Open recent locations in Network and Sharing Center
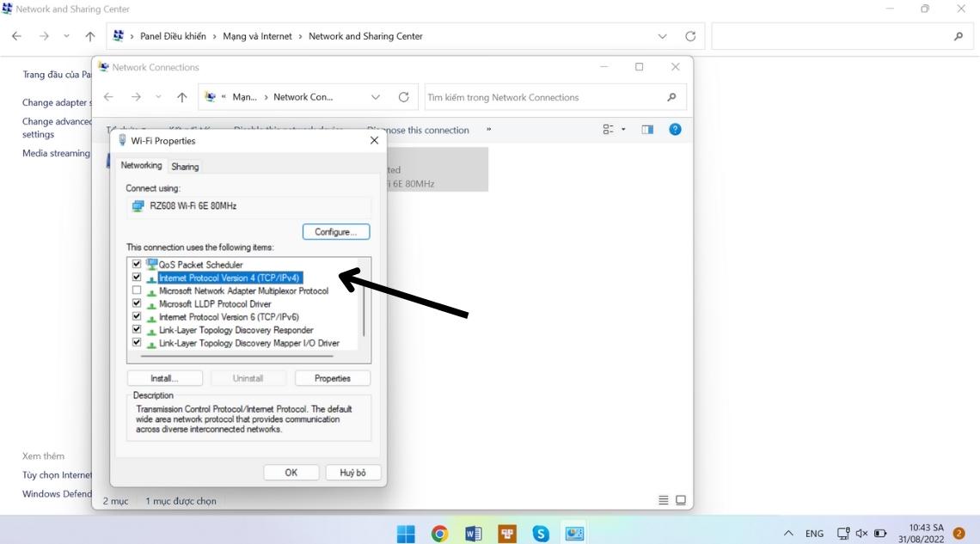The height and width of the screenshot is (544, 980). (x=66, y=36)
